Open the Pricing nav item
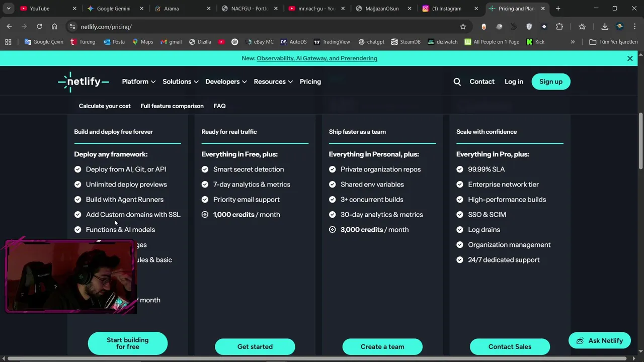This screenshot has height=362, width=644. [x=310, y=81]
